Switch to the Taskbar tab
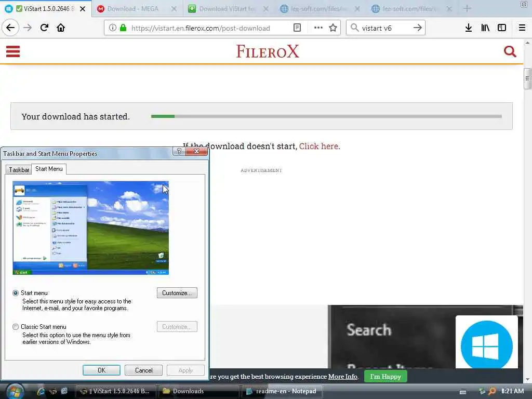The height and width of the screenshot is (399, 532). click(19, 170)
